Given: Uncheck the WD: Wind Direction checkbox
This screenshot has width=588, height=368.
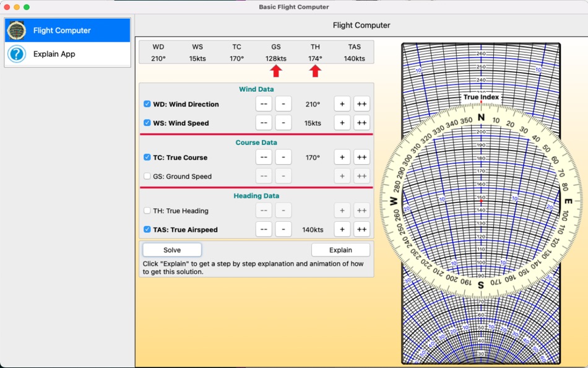Looking at the screenshot, I should (147, 104).
